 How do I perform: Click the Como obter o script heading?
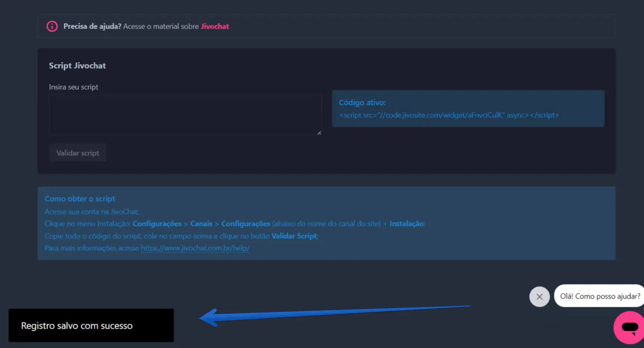click(80, 199)
